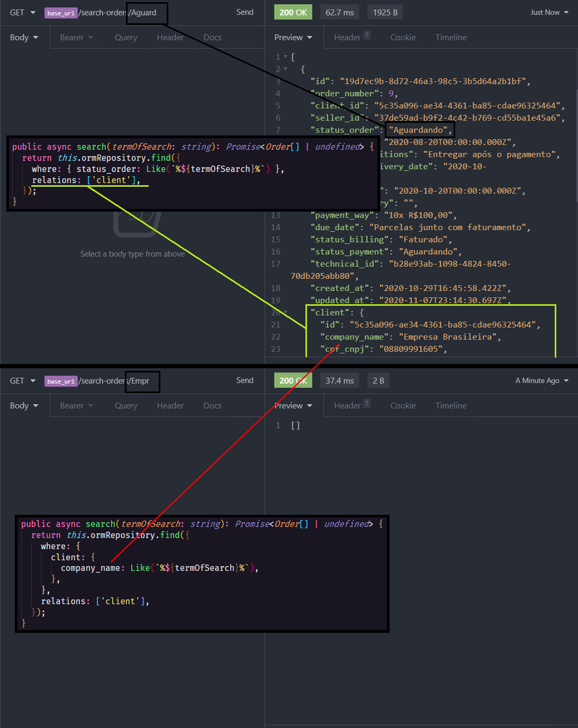The image size is (578, 728).
Task: Collapse the JSON object at response line 2
Action: tap(285, 69)
